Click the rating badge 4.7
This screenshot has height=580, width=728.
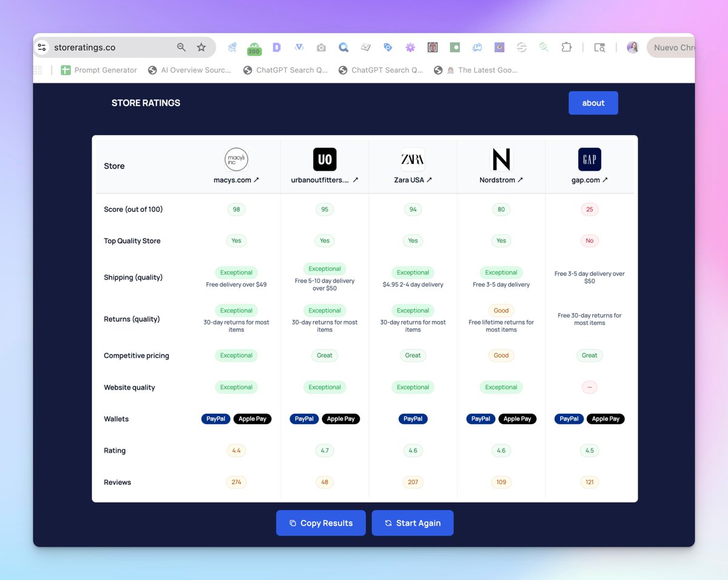coord(325,451)
